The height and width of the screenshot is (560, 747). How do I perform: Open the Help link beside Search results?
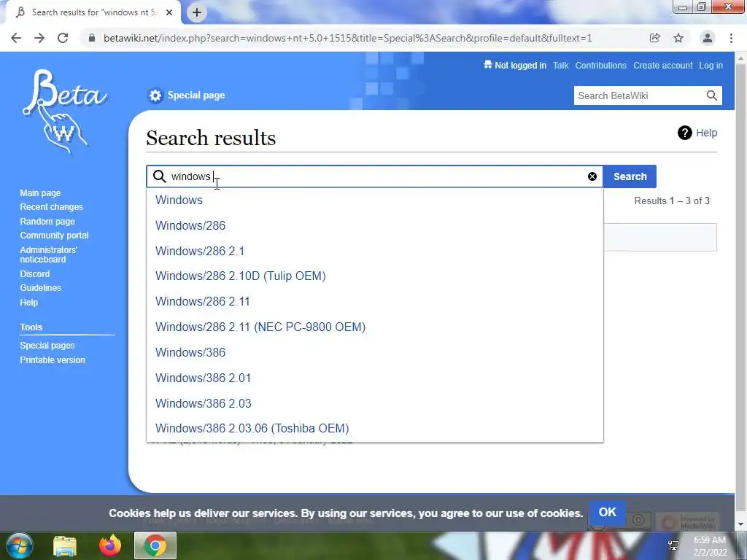(x=706, y=133)
